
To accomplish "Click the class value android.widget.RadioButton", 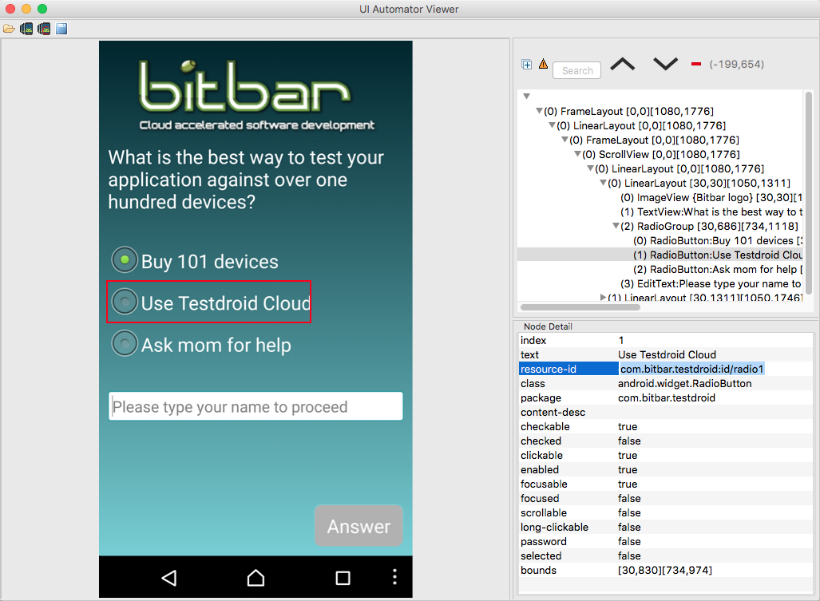I will [685, 383].
